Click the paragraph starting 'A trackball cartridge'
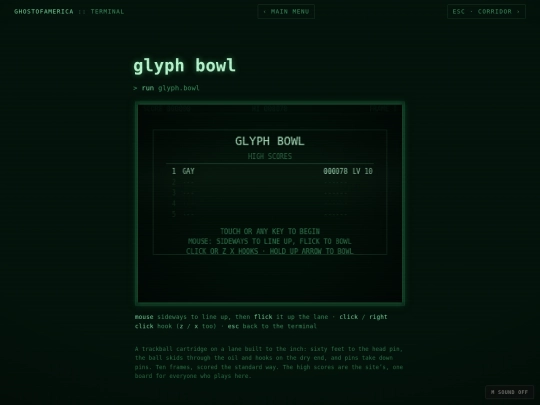 click(x=269, y=362)
